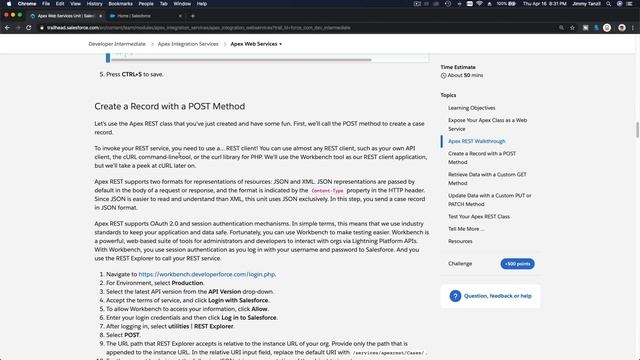This screenshot has height=360, width=640.
Task: Open the History menu
Action: 94,4
